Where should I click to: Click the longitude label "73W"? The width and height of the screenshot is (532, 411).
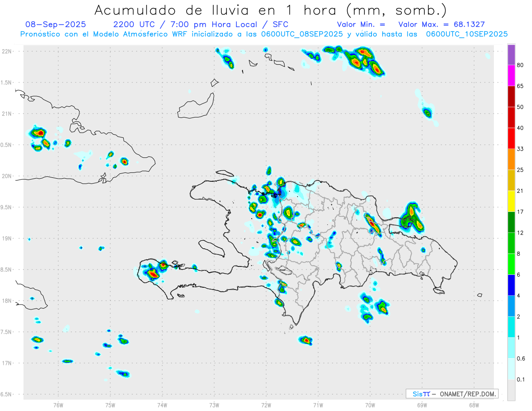click(214, 405)
